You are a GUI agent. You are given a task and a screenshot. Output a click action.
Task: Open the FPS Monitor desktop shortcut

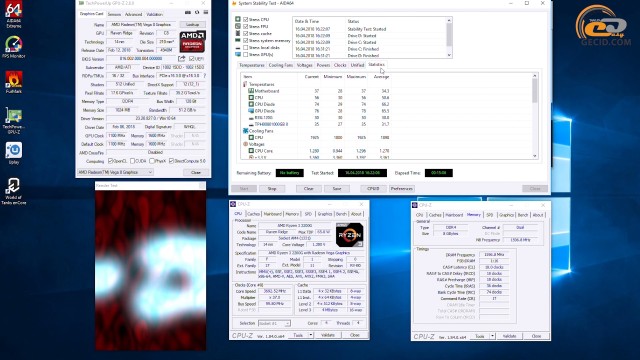tap(13, 47)
